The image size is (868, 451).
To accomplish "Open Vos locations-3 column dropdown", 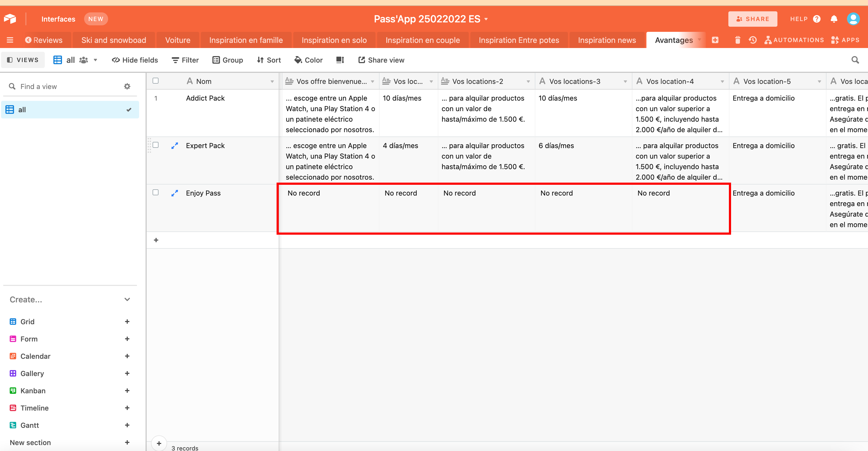I will (x=625, y=81).
